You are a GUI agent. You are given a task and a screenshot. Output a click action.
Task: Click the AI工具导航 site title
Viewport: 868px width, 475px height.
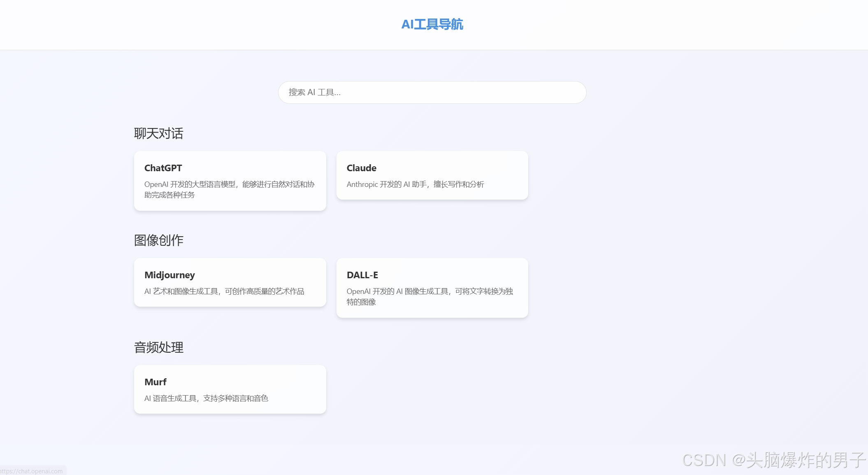click(x=432, y=24)
